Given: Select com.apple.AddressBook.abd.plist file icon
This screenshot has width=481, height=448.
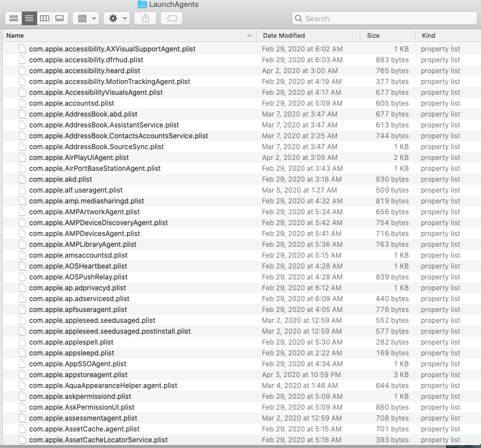Looking at the screenshot, I should [x=22, y=114].
